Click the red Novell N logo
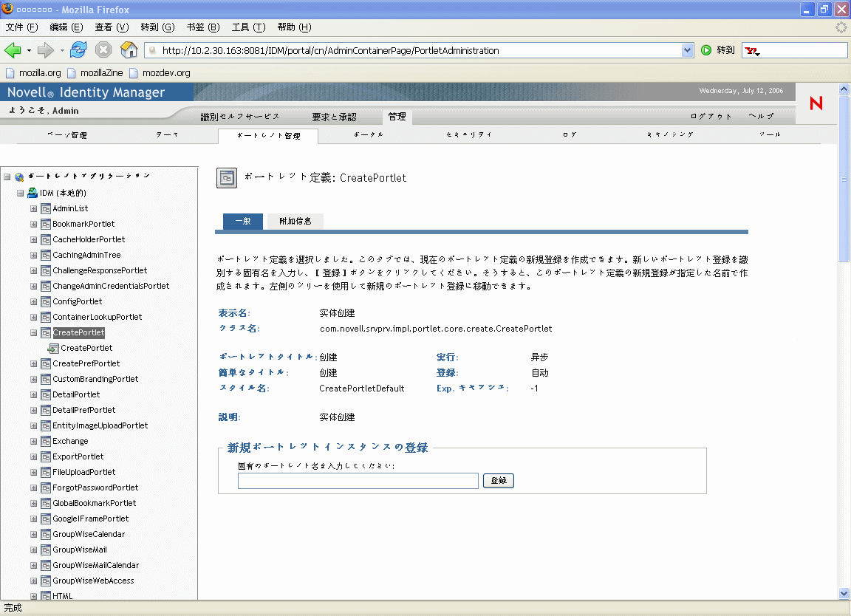The width and height of the screenshot is (851, 616). pyautogui.click(x=816, y=104)
